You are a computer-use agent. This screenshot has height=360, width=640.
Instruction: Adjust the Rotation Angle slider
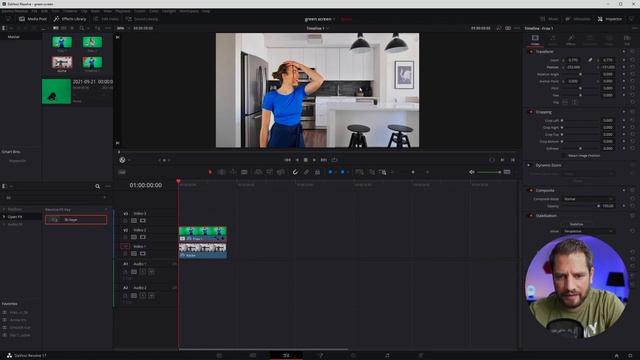click(x=580, y=74)
